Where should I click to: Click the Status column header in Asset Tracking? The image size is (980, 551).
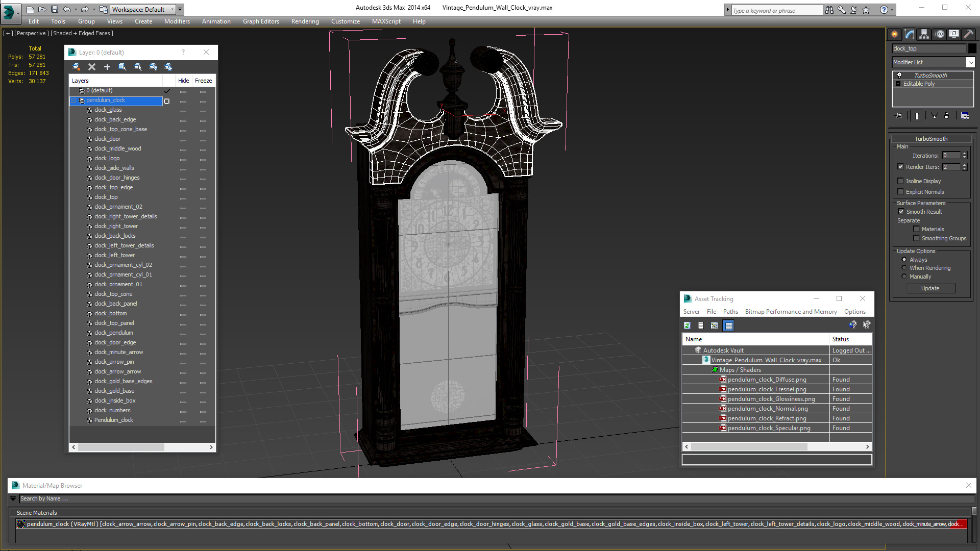pyautogui.click(x=850, y=339)
